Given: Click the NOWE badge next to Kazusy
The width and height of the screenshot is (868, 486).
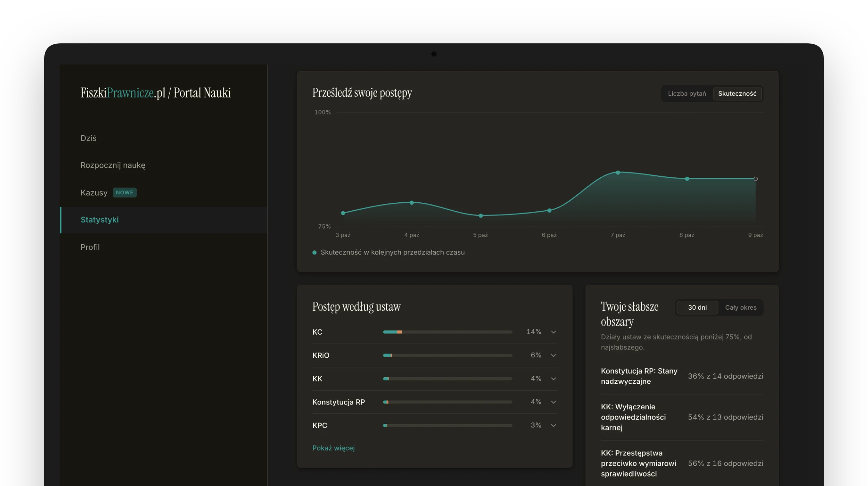Looking at the screenshot, I should (x=125, y=193).
